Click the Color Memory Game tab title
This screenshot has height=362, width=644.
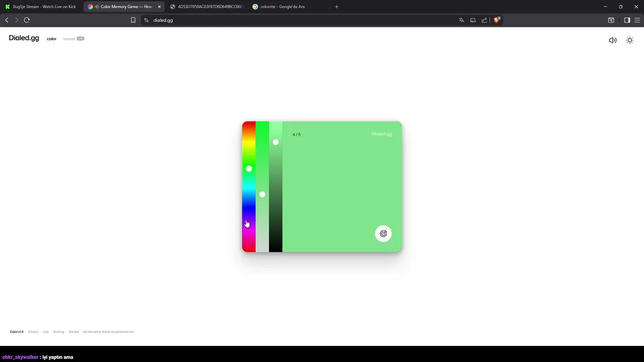click(x=126, y=7)
